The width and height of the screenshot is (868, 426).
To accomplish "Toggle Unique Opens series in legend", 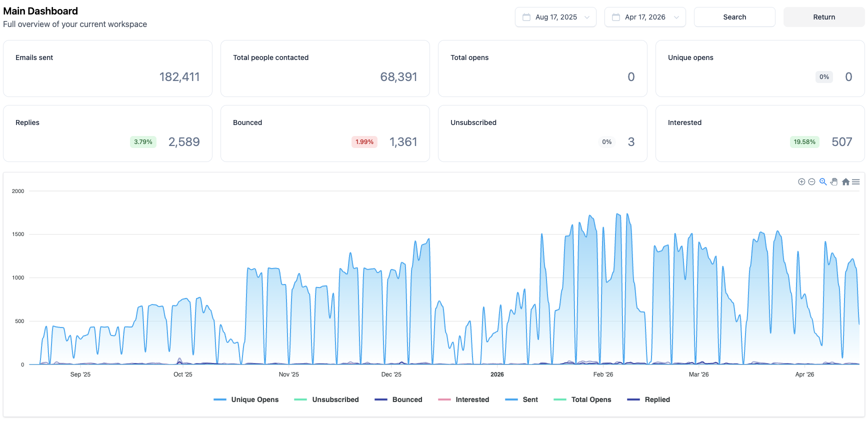I will pos(245,399).
